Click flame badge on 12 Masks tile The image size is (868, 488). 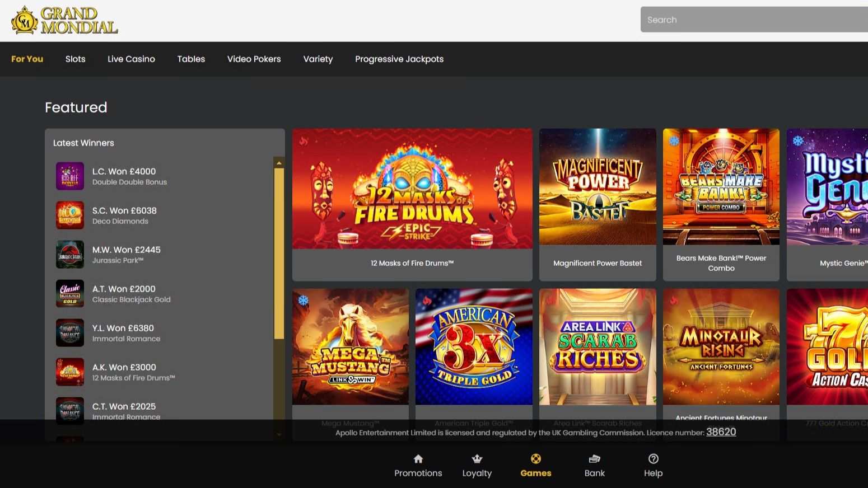click(303, 141)
